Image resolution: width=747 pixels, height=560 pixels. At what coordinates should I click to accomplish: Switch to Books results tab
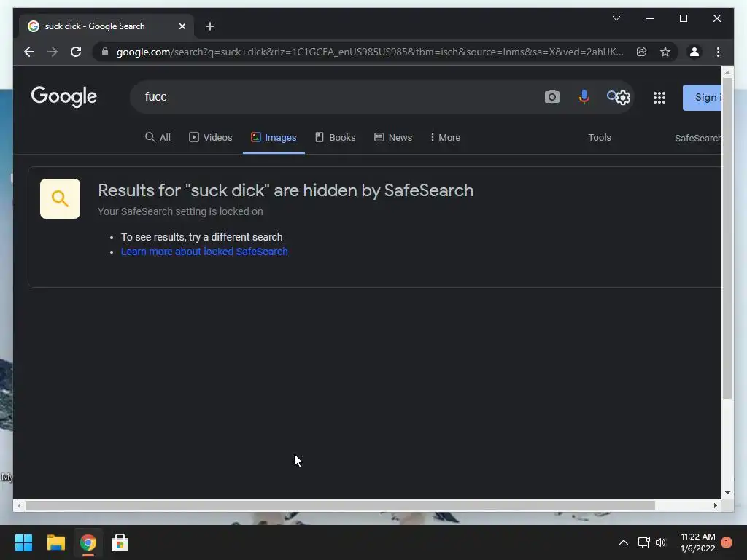click(336, 137)
